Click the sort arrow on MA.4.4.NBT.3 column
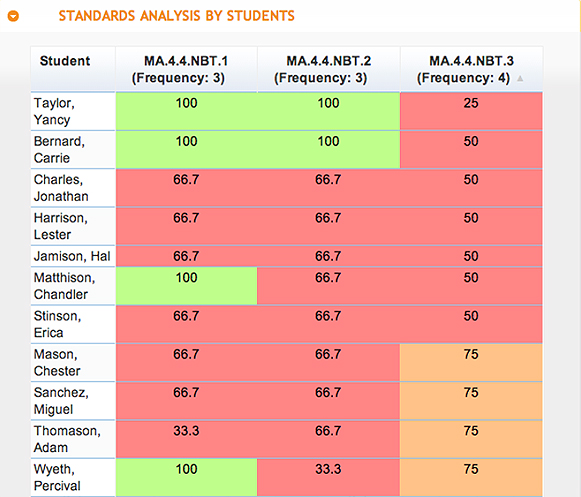581x497 pixels. point(520,79)
